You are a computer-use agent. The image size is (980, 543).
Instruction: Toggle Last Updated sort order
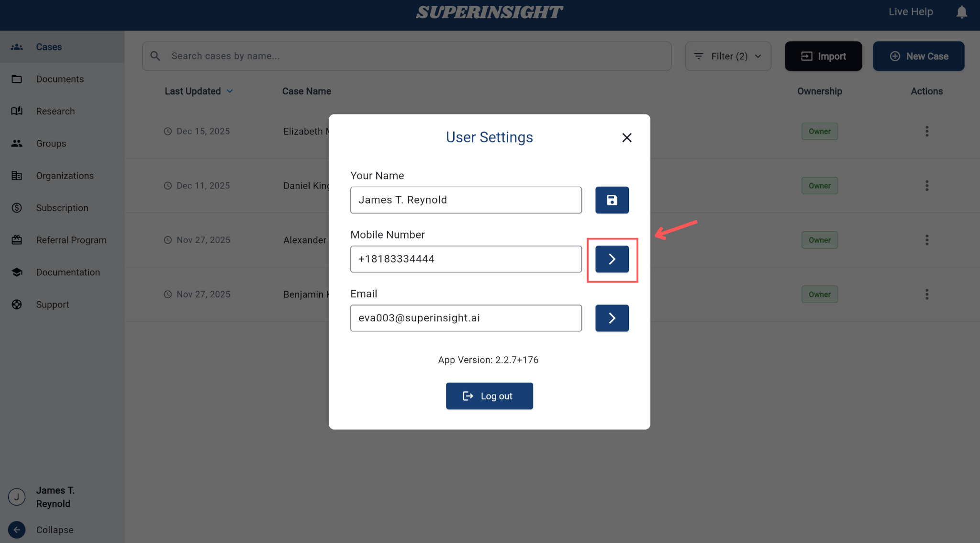click(198, 91)
